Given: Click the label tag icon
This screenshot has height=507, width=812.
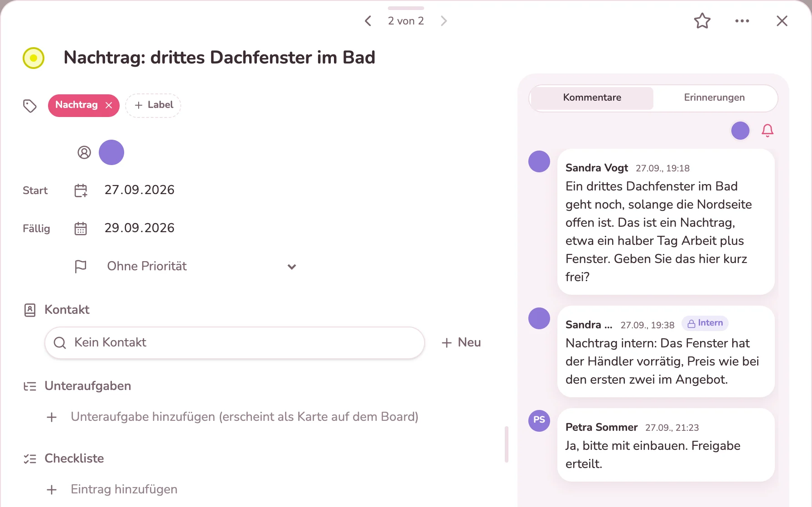Looking at the screenshot, I should coord(30,106).
